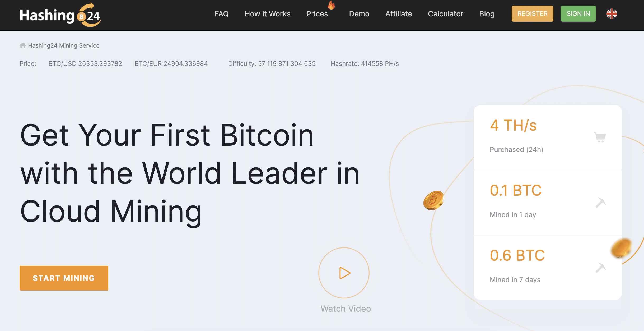Select the How it Works menu
This screenshot has height=331, width=644.
(267, 13)
